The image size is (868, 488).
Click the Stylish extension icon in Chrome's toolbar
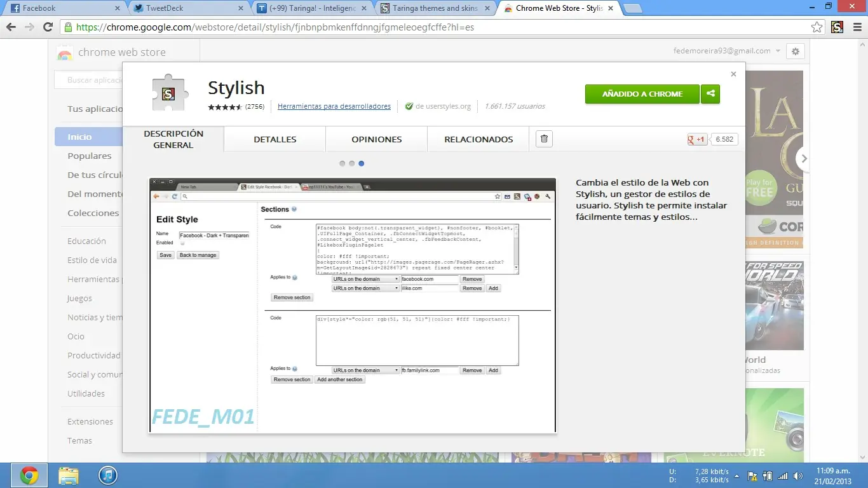pyautogui.click(x=837, y=27)
